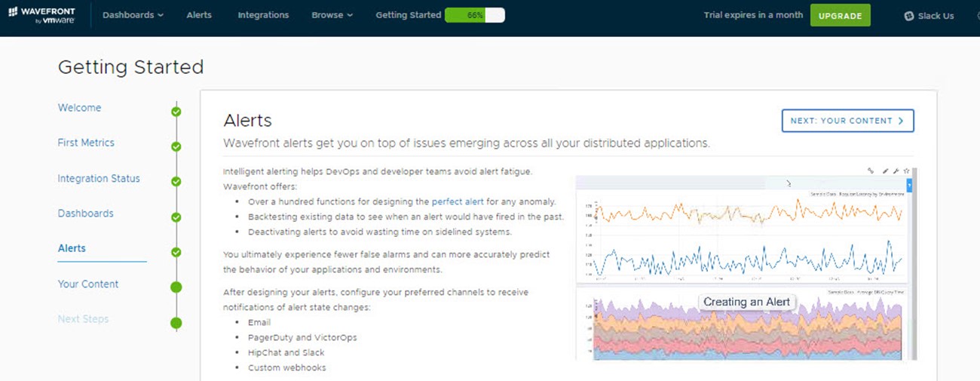
Task: Click NEXT: YOUR CONTENT button
Action: (x=848, y=121)
